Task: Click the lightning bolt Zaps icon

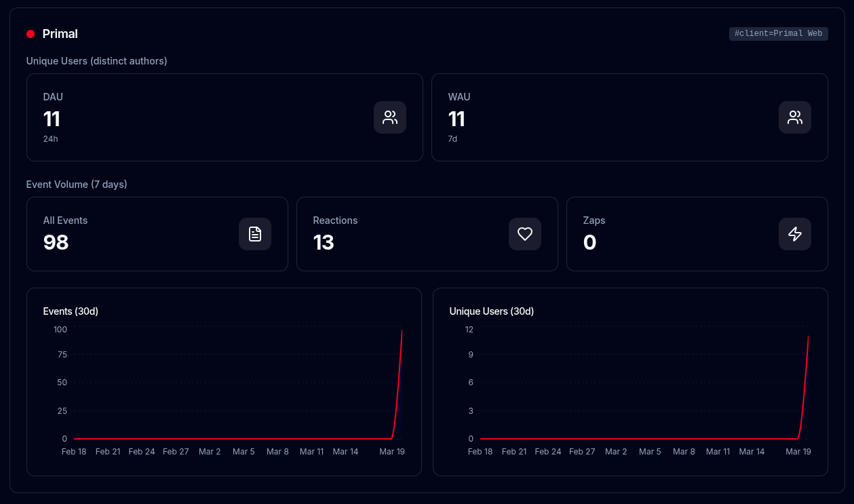Action: [794, 234]
